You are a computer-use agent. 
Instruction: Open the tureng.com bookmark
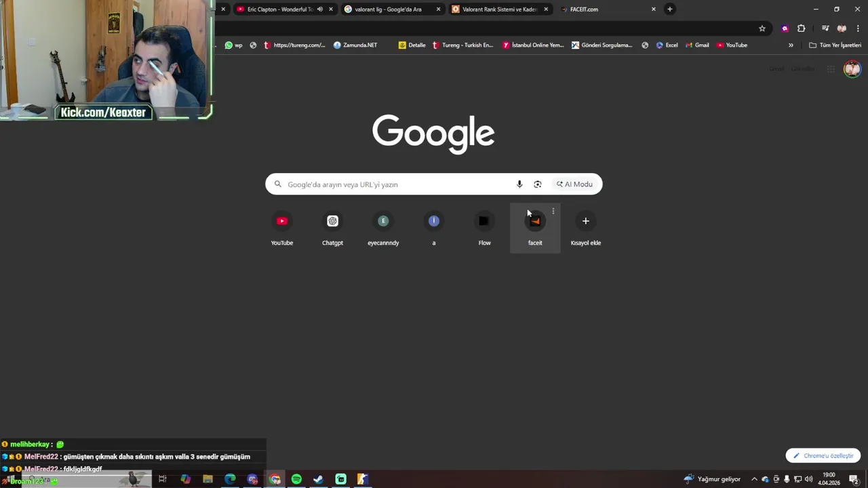(294, 45)
